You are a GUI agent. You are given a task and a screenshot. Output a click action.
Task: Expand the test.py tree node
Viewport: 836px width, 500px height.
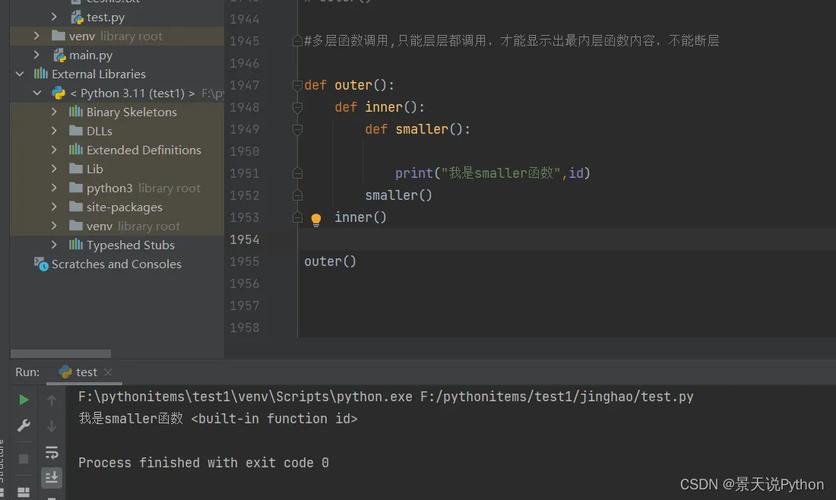pos(54,17)
